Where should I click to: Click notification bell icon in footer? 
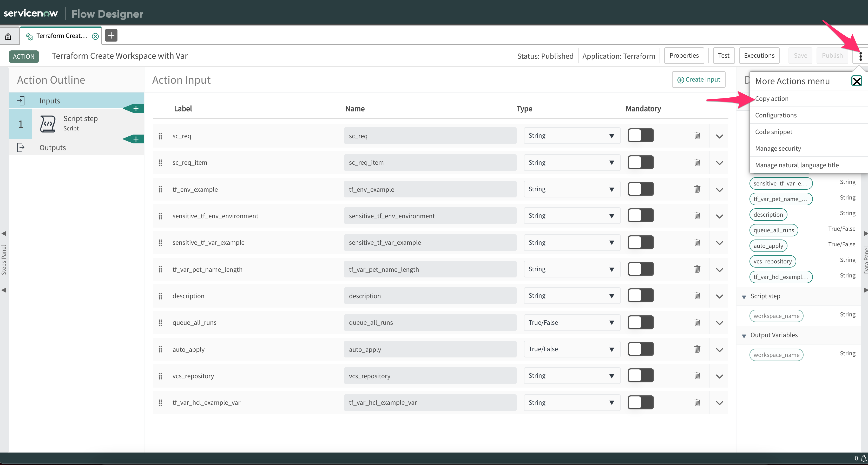click(x=863, y=458)
